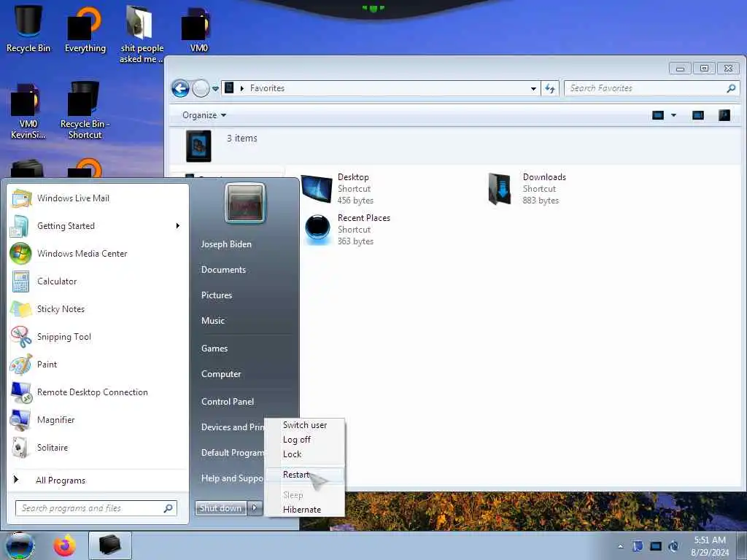This screenshot has width=747, height=560.
Task: Click the Shut down button
Action: click(221, 508)
